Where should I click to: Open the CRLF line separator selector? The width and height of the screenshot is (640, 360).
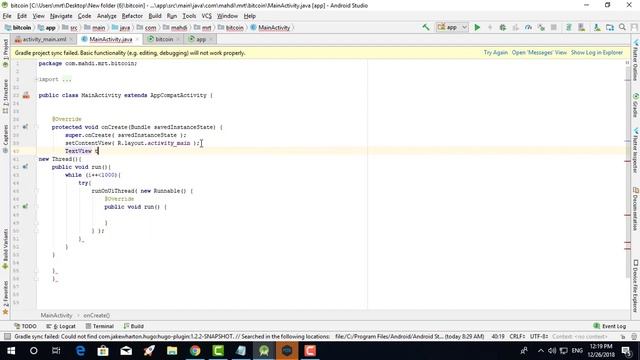click(x=517, y=336)
